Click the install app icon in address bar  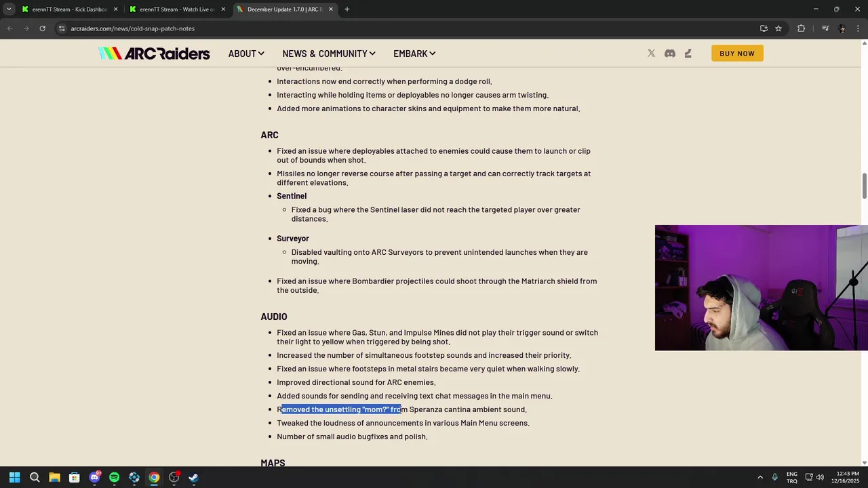(764, 28)
